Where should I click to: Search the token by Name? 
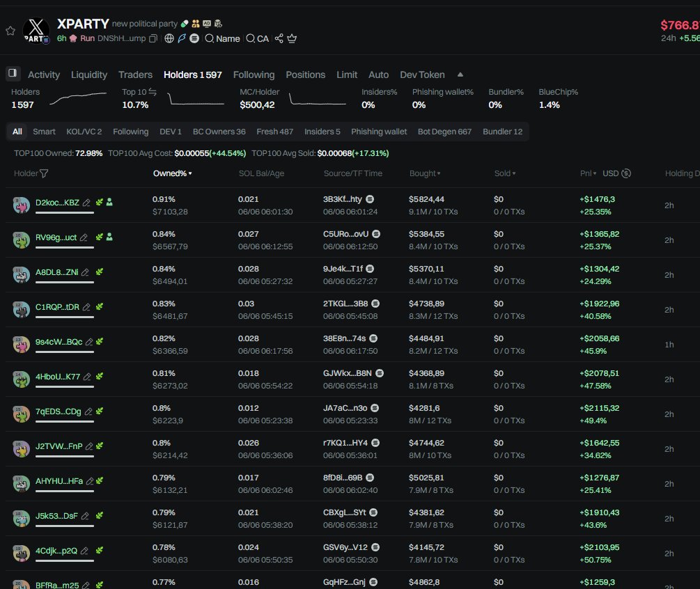coord(222,39)
